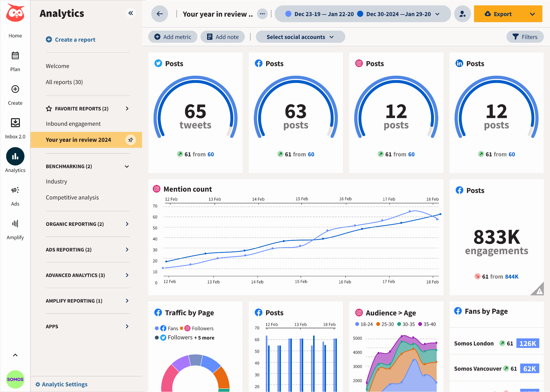Toggle Fans legend in Traffic by Page

pyautogui.click(x=167, y=328)
